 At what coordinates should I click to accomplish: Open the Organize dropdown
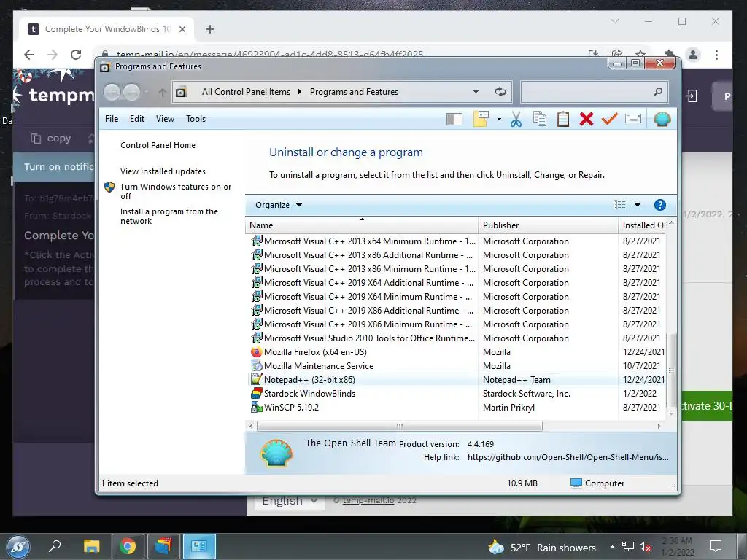[x=279, y=205]
